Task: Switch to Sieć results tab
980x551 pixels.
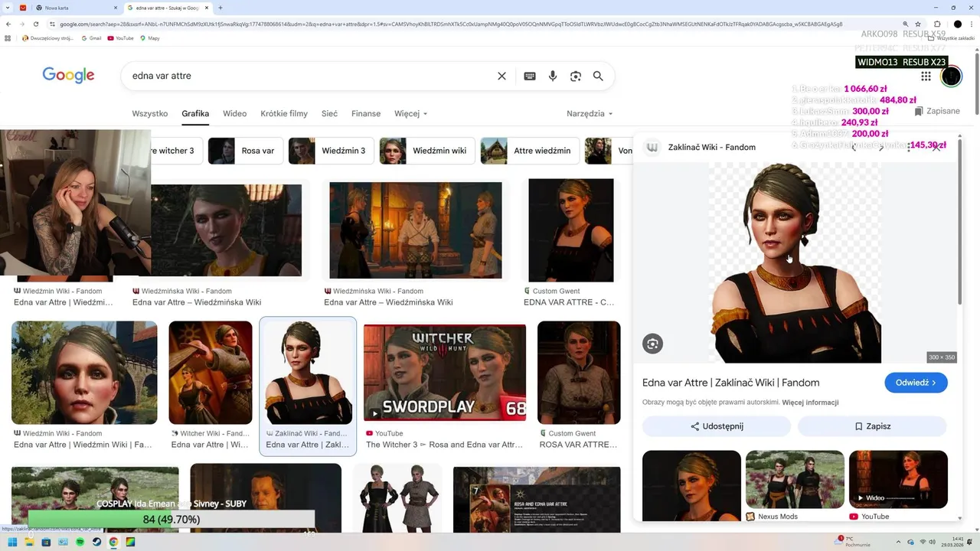Action: point(329,113)
